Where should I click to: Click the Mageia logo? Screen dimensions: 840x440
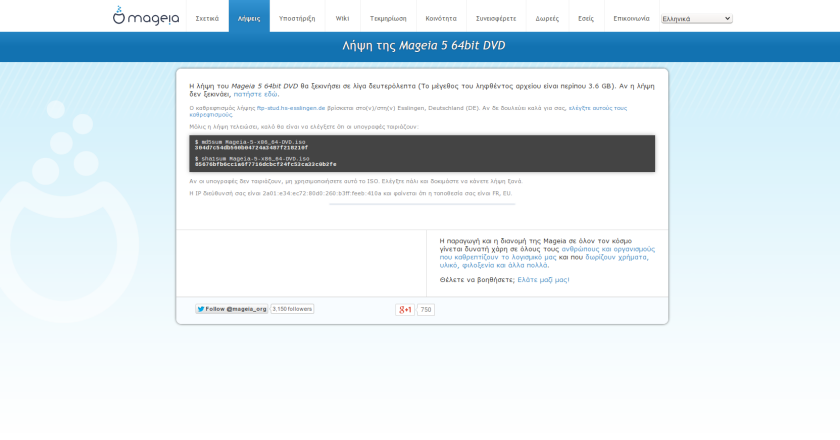(x=146, y=16)
